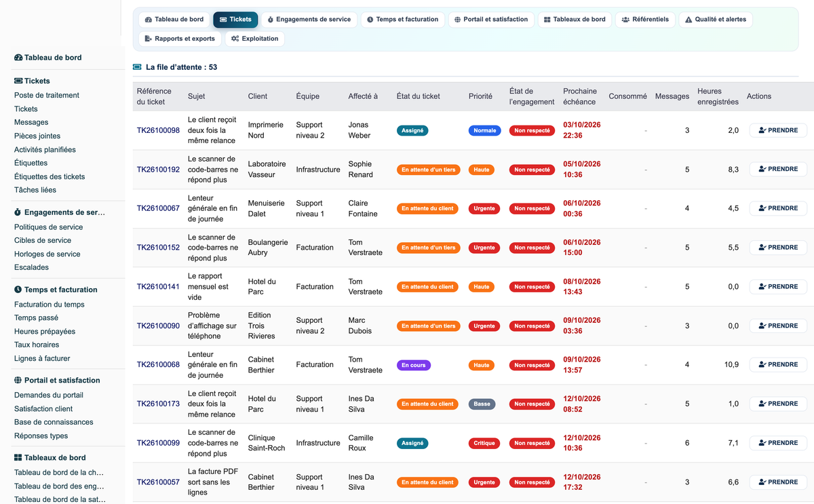Open ticket reference TK26100173
814x504 pixels.
coord(158,404)
